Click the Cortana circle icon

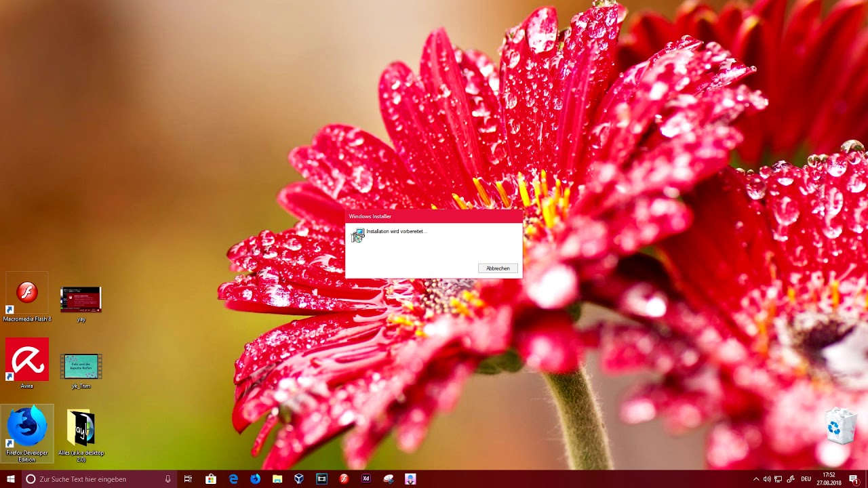click(x=31, y=479)
